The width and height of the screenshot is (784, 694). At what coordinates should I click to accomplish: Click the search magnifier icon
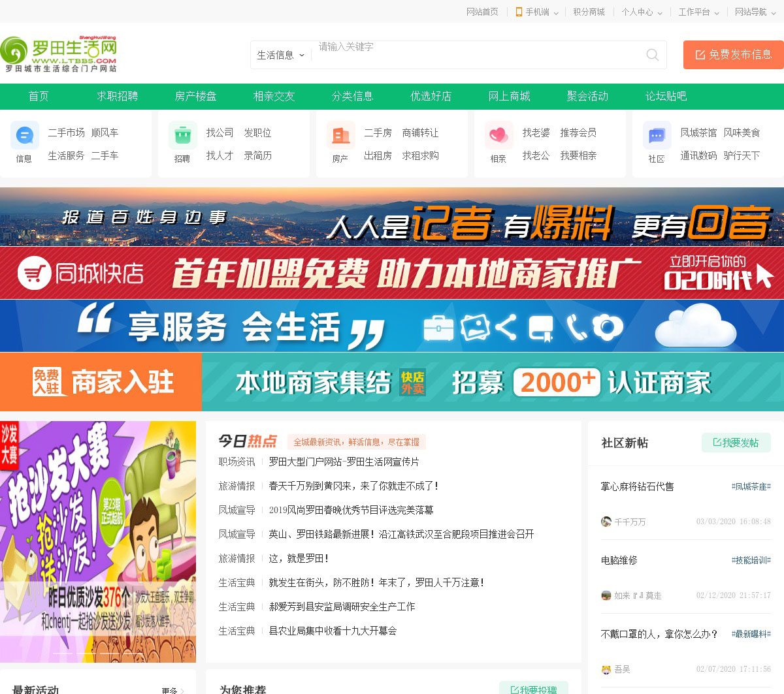652,55
